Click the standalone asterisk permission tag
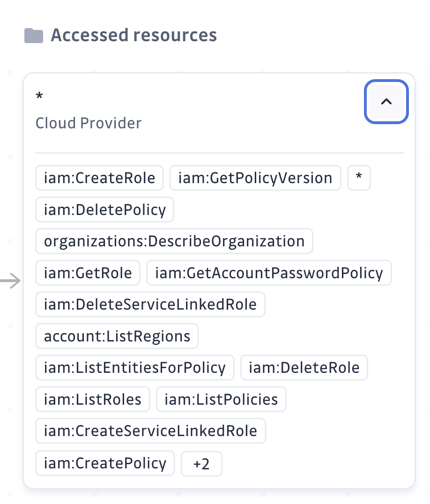The height and width of the screenshot is (504, 430). [x=359, y=178]
